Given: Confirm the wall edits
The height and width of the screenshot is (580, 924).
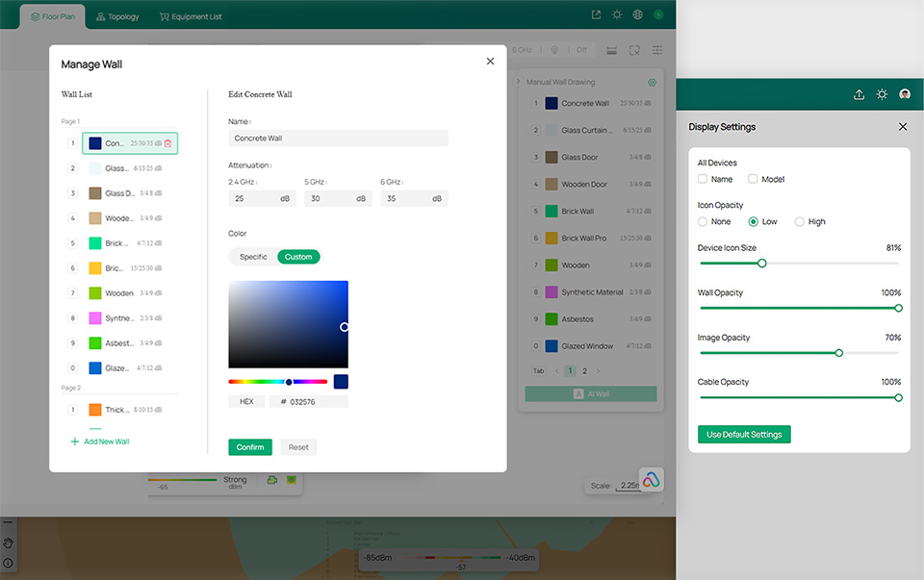Looking at the screenshot, I should [x=250, y=447].
